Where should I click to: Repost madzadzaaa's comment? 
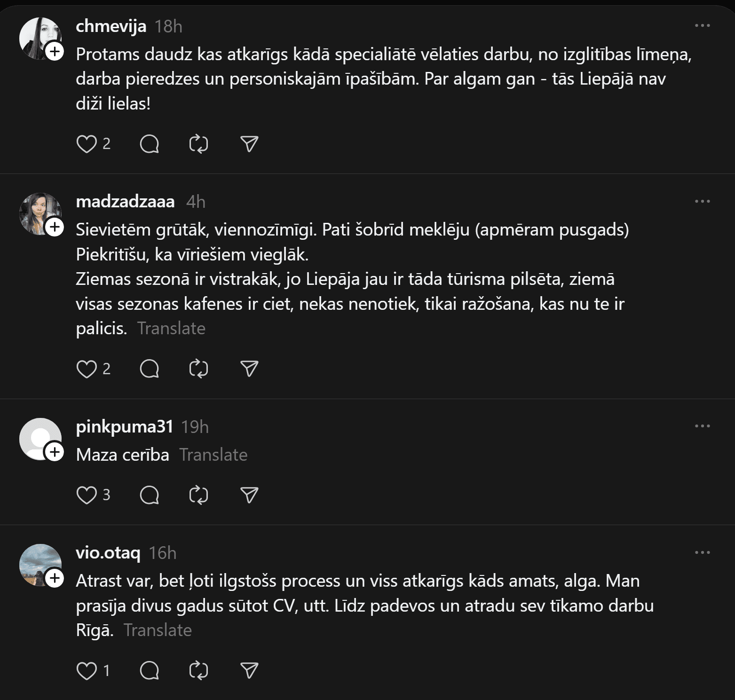coord(198,369)
